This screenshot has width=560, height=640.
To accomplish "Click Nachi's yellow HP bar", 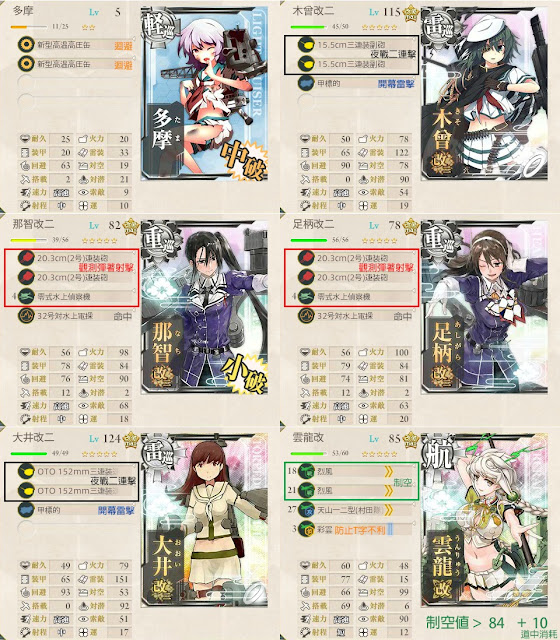I will 28,240.
